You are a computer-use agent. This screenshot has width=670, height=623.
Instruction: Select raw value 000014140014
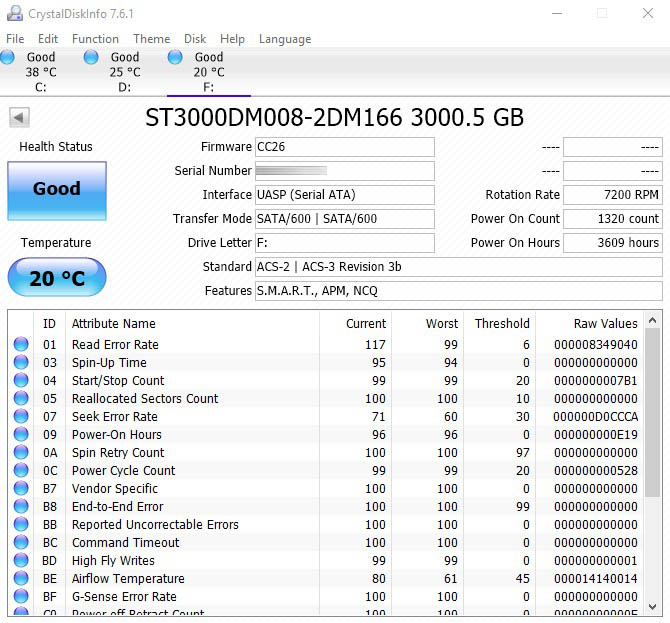tap(596, 579)
